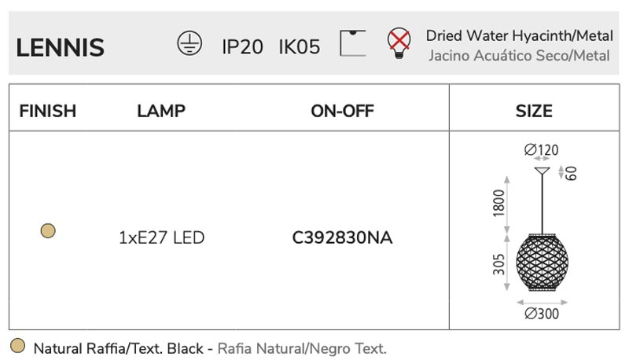
Task: Click the pendant lamp shade drawing
Action: (542, 263)
